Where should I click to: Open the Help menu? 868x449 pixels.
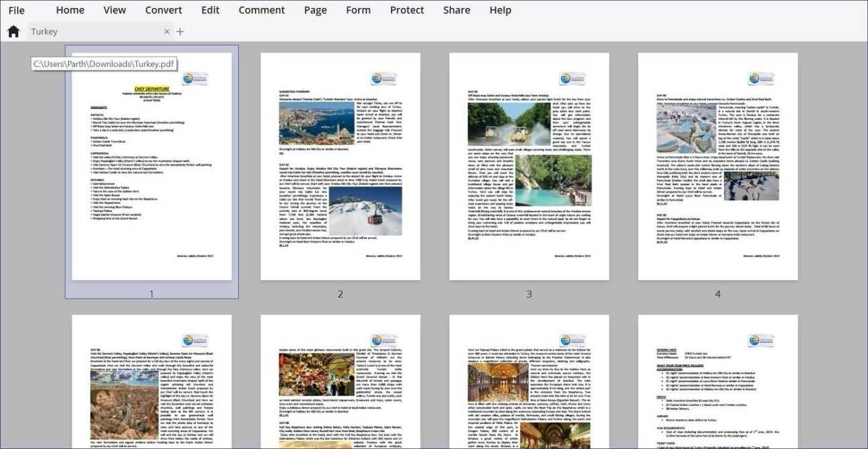pos(500,10)
